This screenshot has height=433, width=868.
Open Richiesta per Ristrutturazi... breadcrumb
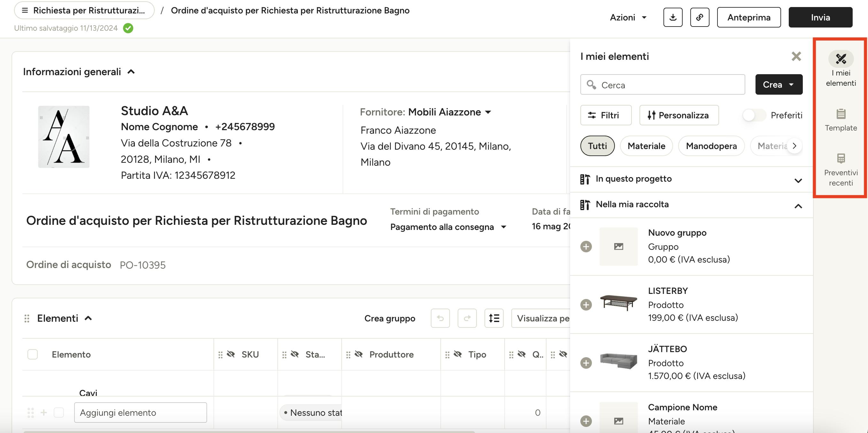point(84,11)
